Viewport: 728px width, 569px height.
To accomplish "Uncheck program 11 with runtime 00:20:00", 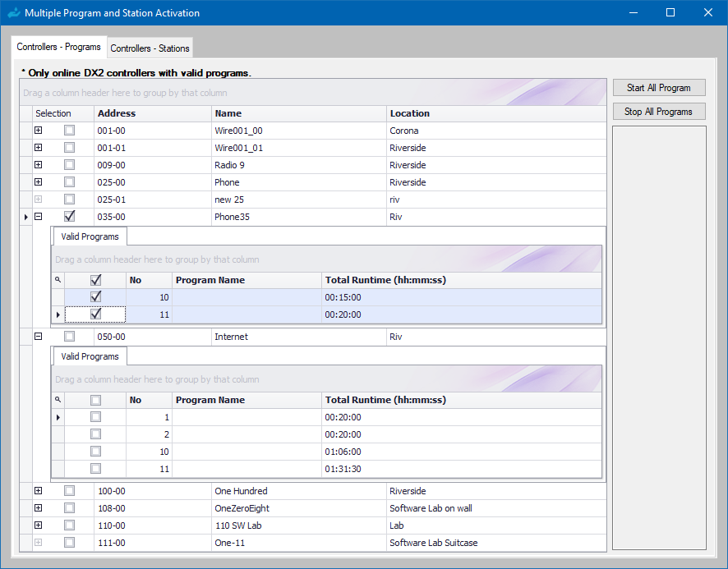I will point(95,314).
